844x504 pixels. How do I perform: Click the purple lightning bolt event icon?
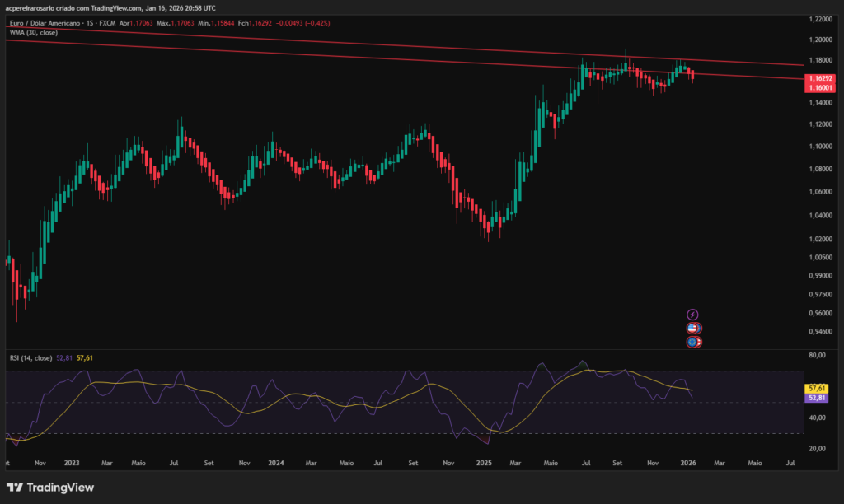pyautogui.click(x=692, y=314)
